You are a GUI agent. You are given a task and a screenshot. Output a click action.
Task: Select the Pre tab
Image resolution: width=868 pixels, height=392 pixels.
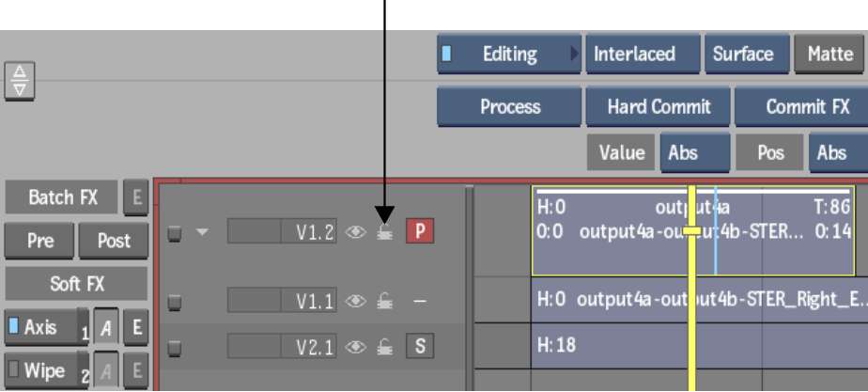(x=39, y=241)
